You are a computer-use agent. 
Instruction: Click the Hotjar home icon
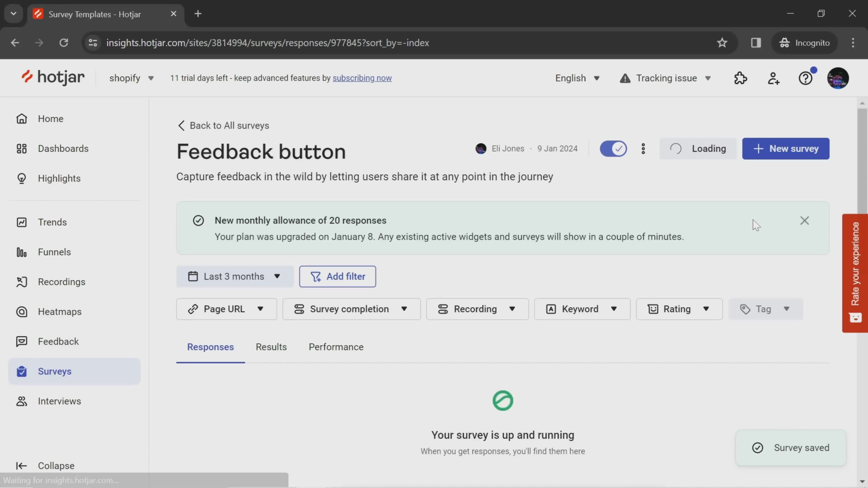pos(52,78)
